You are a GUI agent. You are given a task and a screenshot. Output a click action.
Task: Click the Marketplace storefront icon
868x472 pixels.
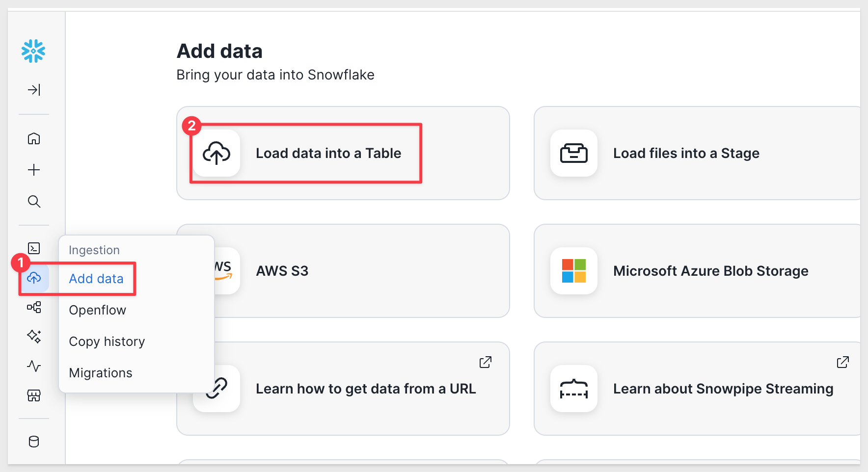pos(34,395)
